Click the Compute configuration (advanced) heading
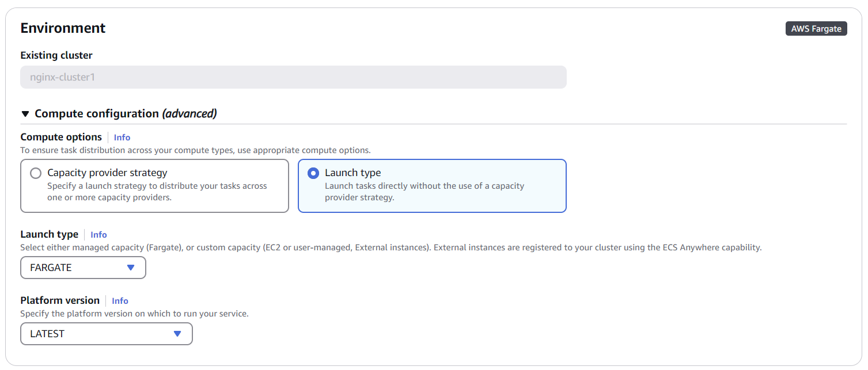This screenshot has height=370, width=868. coord(126,114)
